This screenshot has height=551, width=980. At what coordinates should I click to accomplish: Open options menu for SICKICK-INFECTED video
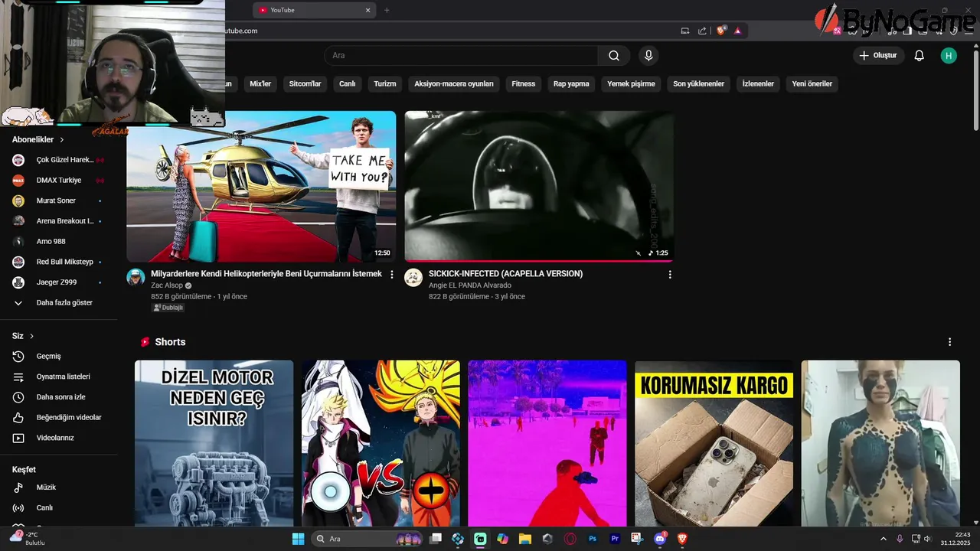[x=670, y=274]
